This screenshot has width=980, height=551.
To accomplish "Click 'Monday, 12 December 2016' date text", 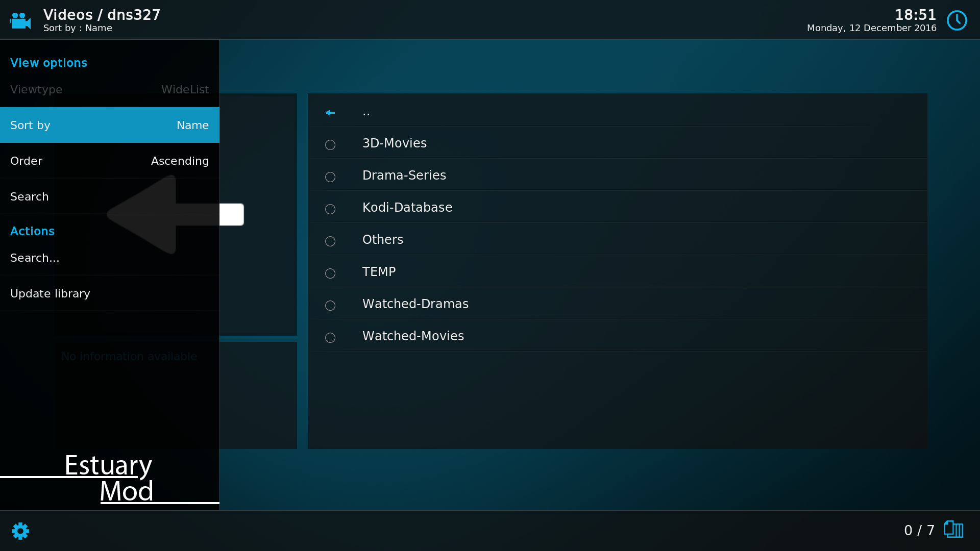I will pos(871,28).
